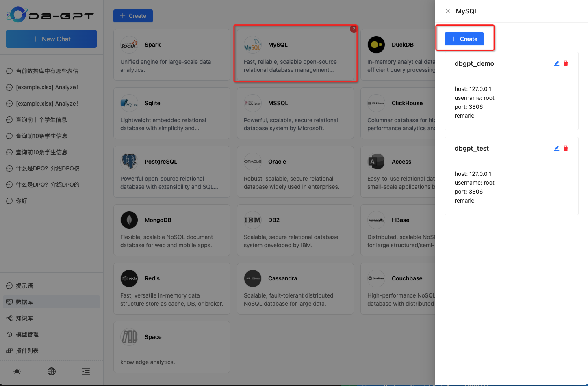Select the Cassandra card title
The height and width of the screenshot is (386, 588).
282,278
